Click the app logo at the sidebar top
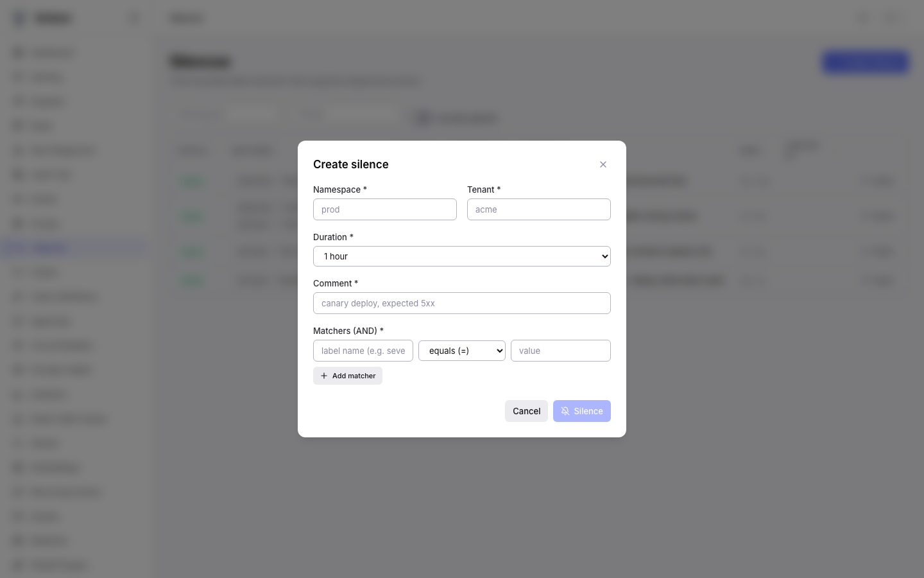 19,18
